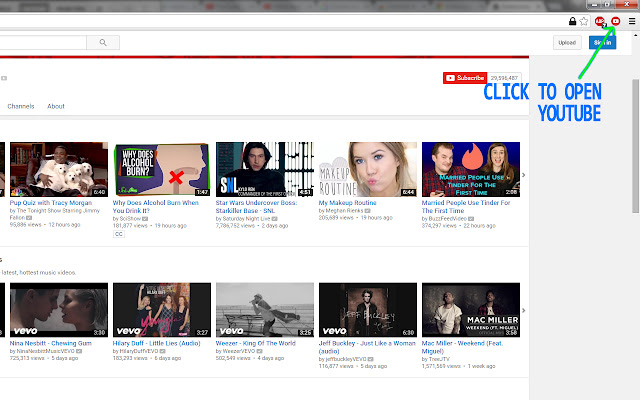Screen dimensions: 640x400
Task: Close the Chrome window
Action: [627, 4]
